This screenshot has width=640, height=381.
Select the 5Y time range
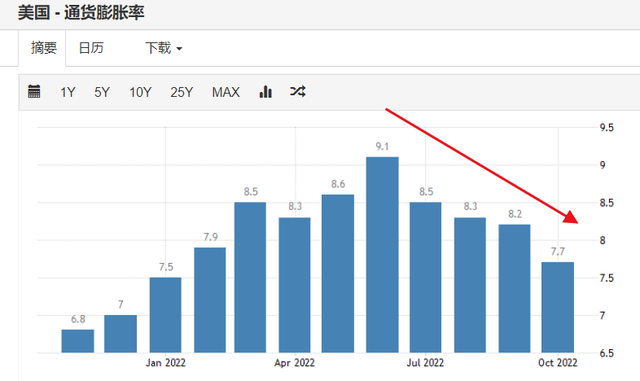102,92
